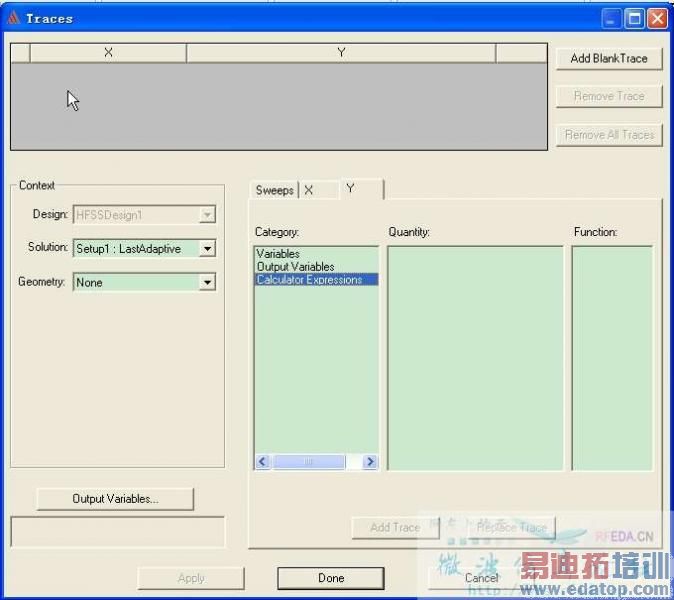The image size is (674, 600).
Task: Click the empty Quantity list box
Action: click(475, 358)
